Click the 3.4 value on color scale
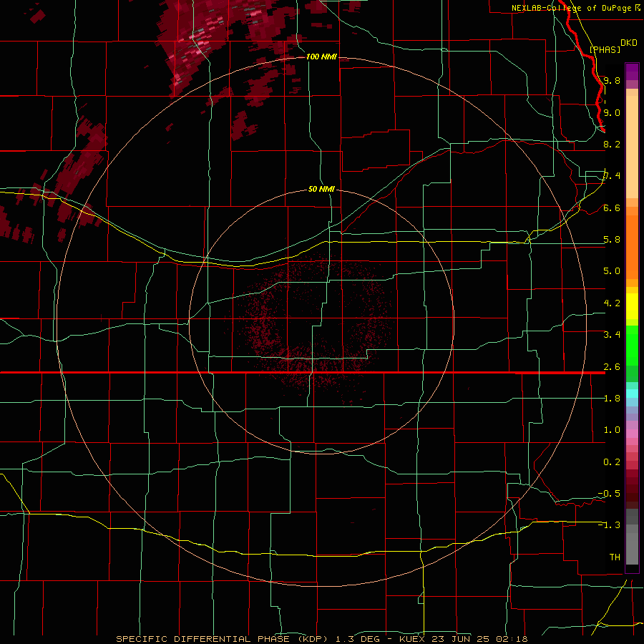 click(612, 335)
